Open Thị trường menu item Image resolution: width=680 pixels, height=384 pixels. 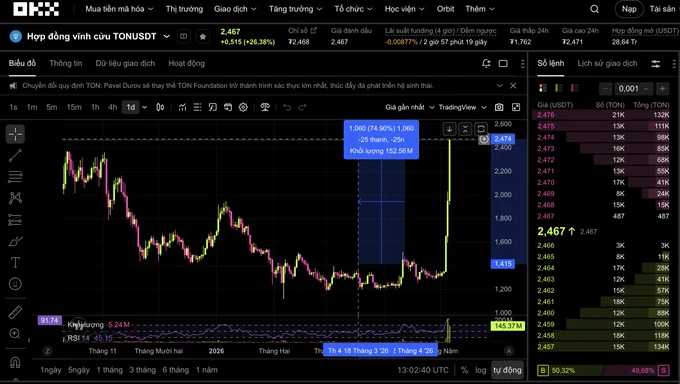(x=184, y=9)
